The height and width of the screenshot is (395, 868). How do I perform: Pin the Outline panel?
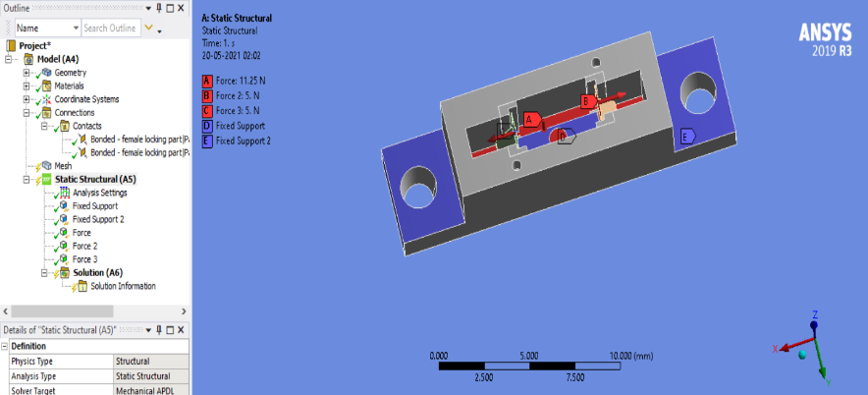(x=159, y=8)
